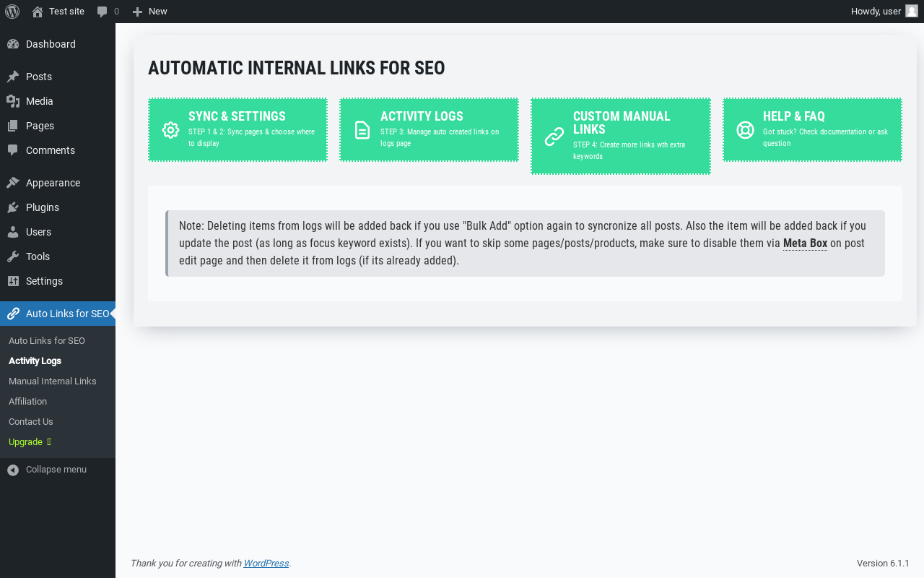This screenshot has width=924, height=578.
Task: Click the Settings sliders icon
Action: click(x=13, y=281)
